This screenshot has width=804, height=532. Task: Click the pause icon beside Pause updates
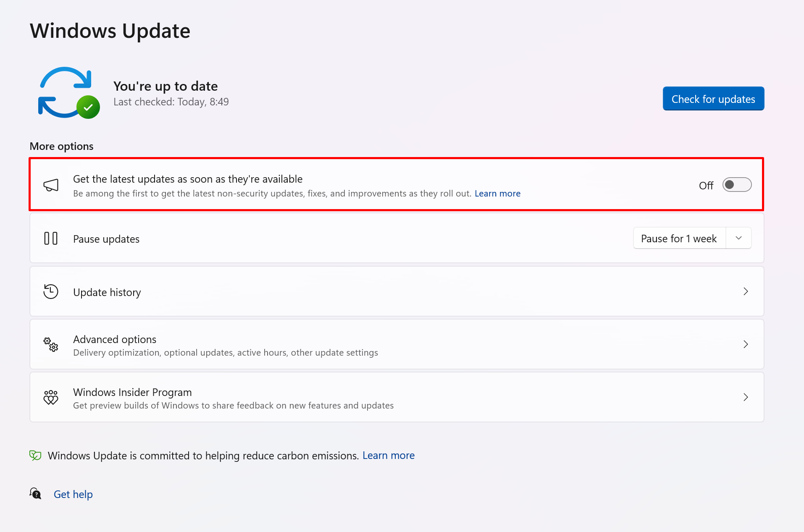51,238
